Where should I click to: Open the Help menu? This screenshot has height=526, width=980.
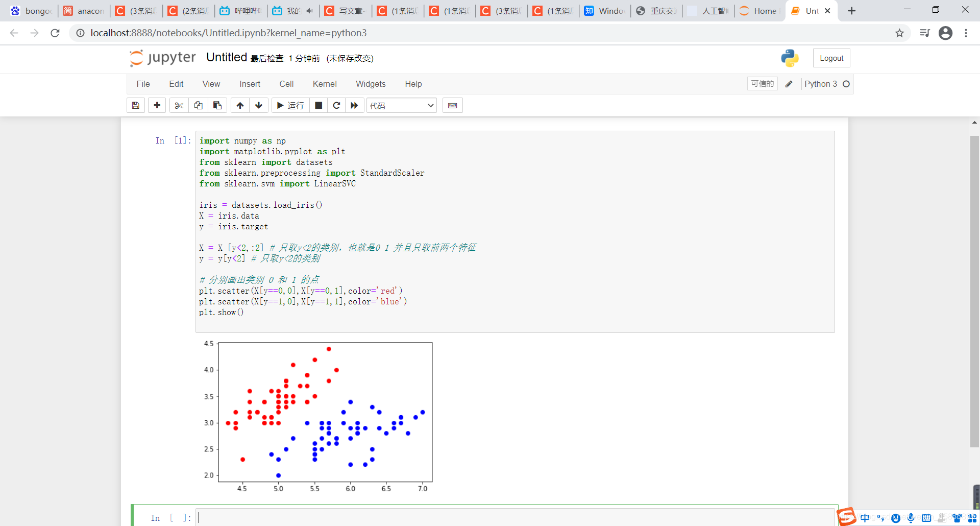pyautogui.click(x=413, y=84)
